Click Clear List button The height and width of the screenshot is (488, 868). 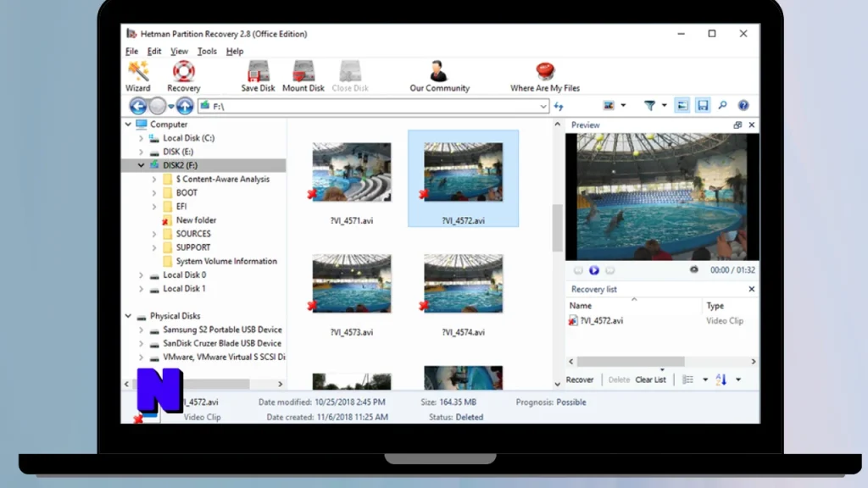(650, 380)
